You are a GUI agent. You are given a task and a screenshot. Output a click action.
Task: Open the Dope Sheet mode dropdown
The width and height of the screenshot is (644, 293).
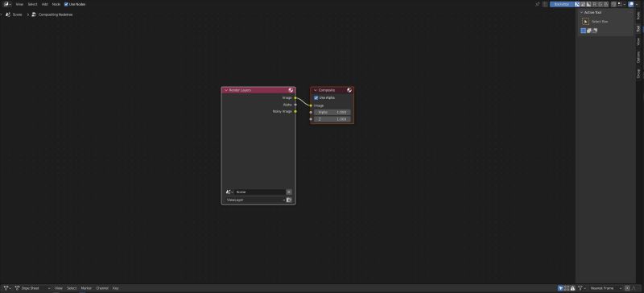click(32, 288)
